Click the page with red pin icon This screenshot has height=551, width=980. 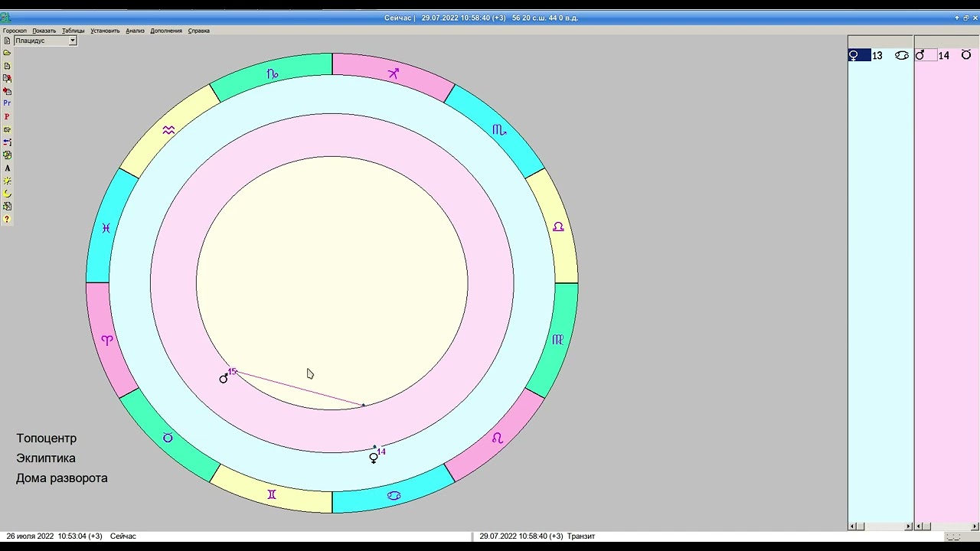pos(7,78)
